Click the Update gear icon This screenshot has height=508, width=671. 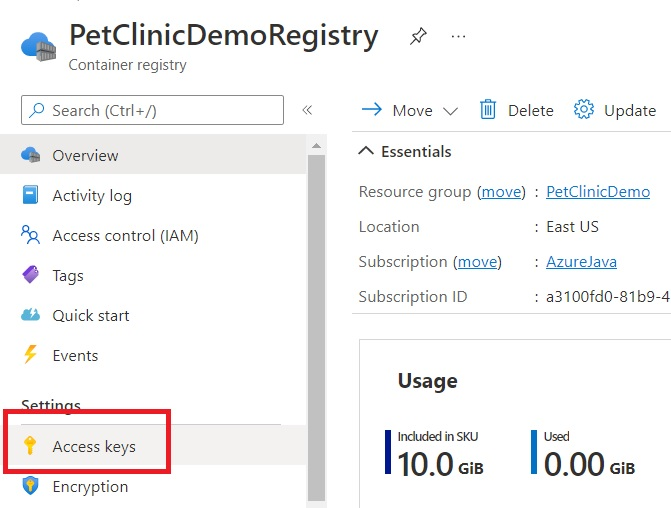coord(584,110)
